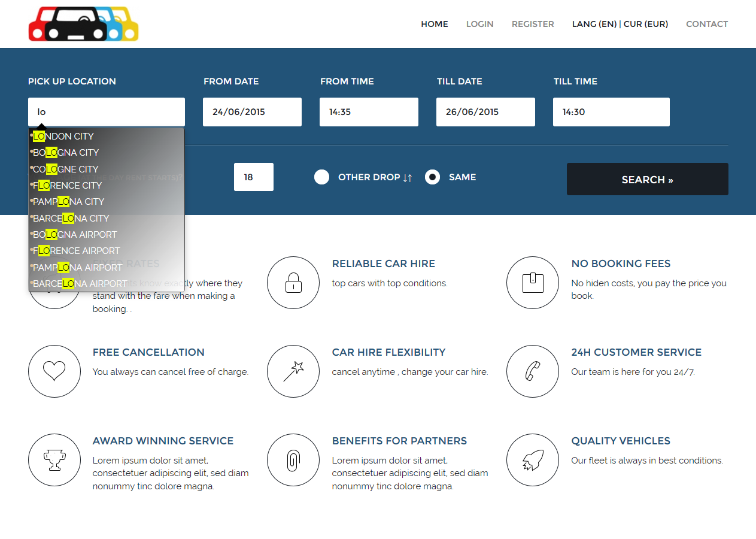
Task: Choose London City from the suggestions
Action: point(107,137)
